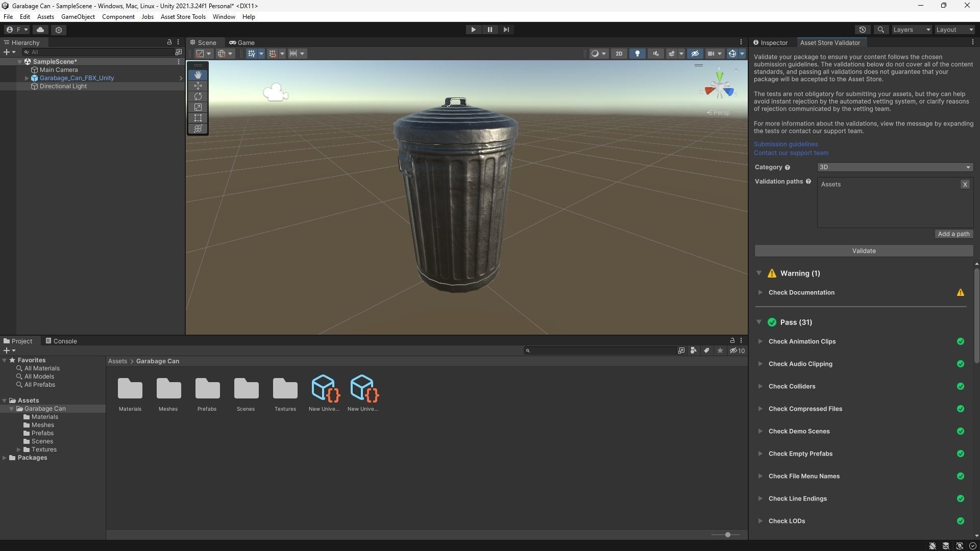This screenshot has width=980, height=551.
Task: Open the Hierarchy create plus menu
Action: tap(9, 52)
